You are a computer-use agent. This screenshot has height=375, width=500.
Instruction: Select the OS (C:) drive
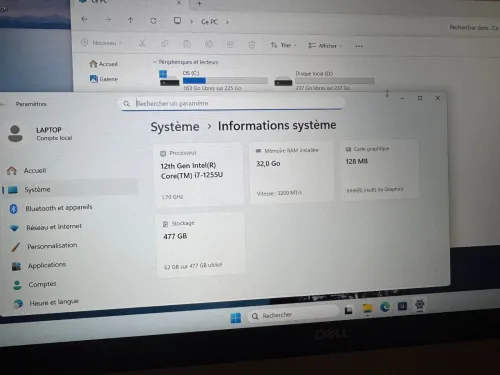tap(213, 80)
